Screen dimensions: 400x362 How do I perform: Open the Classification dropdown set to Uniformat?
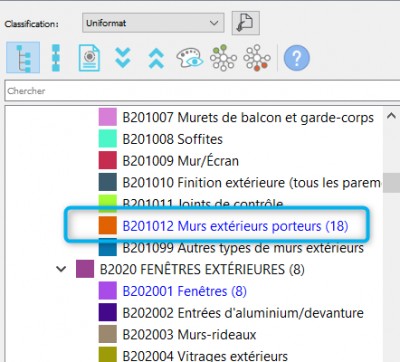click(153, 23)
